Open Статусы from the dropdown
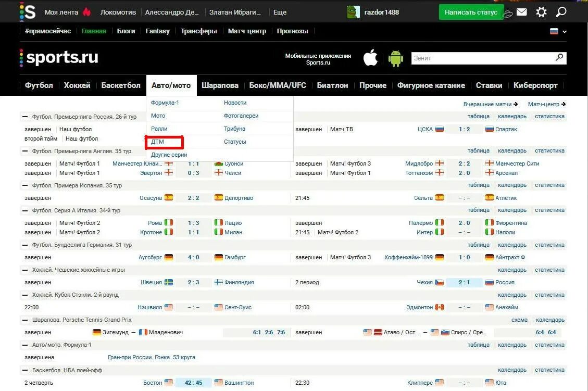This screenshot has width=588, height=391. pyautogui.click(x=235, y=142)
